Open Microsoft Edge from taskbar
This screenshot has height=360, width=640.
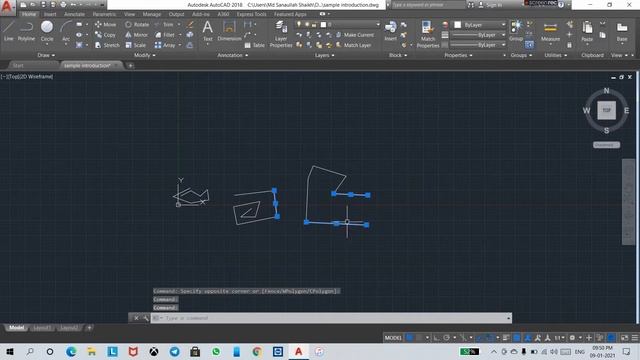(x=71, y=351)
